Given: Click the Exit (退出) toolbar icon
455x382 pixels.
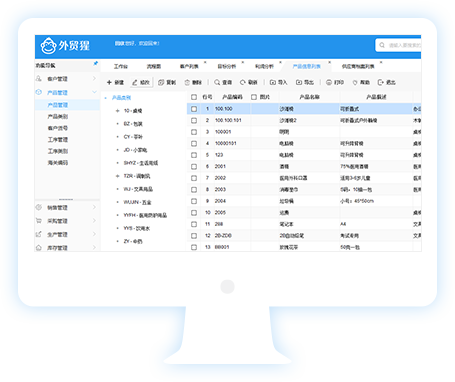Looking at the screenshot, I should pos(380,82).
